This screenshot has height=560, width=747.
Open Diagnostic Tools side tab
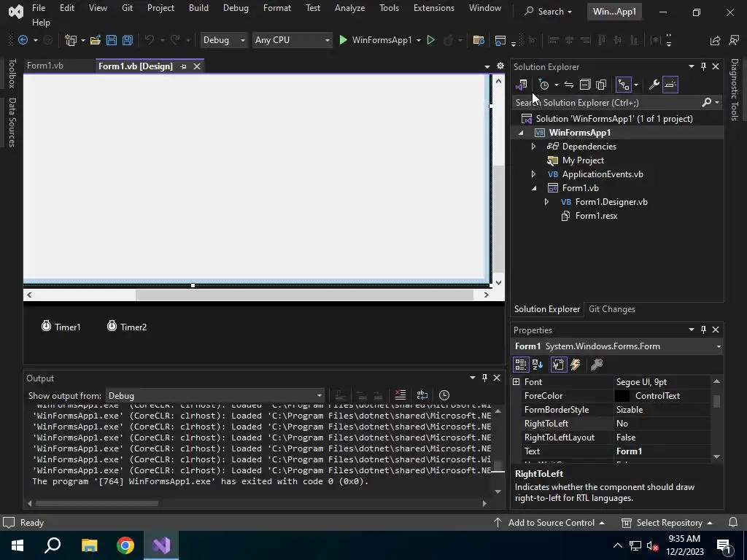(x=734, y=90)
